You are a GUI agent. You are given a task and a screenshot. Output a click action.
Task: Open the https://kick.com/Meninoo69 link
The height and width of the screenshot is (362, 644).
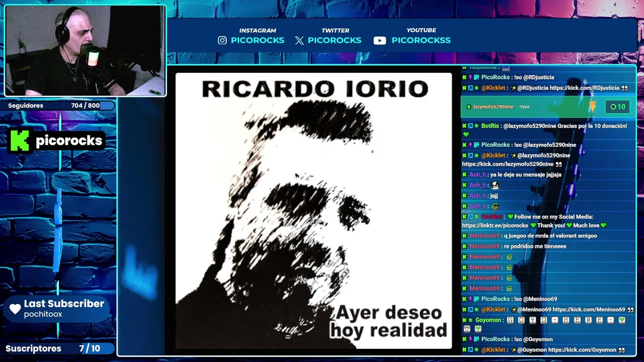point(589,310)
